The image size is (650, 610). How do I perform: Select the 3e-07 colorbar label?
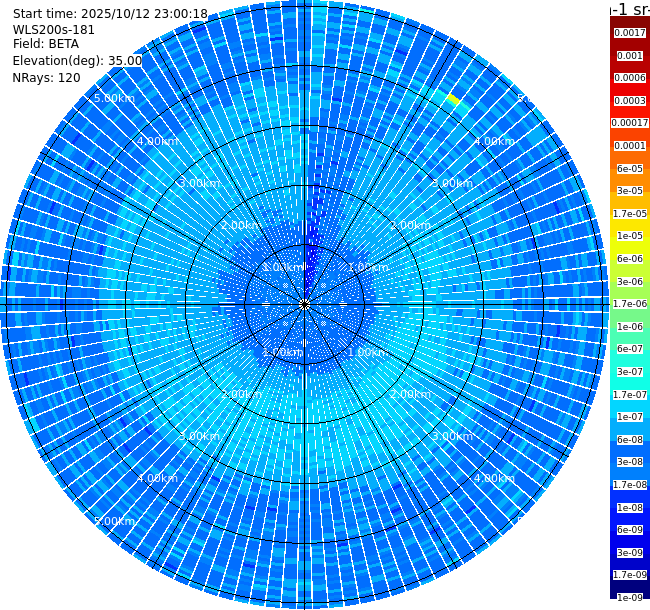pyautogui.click(x=630, y=372)
